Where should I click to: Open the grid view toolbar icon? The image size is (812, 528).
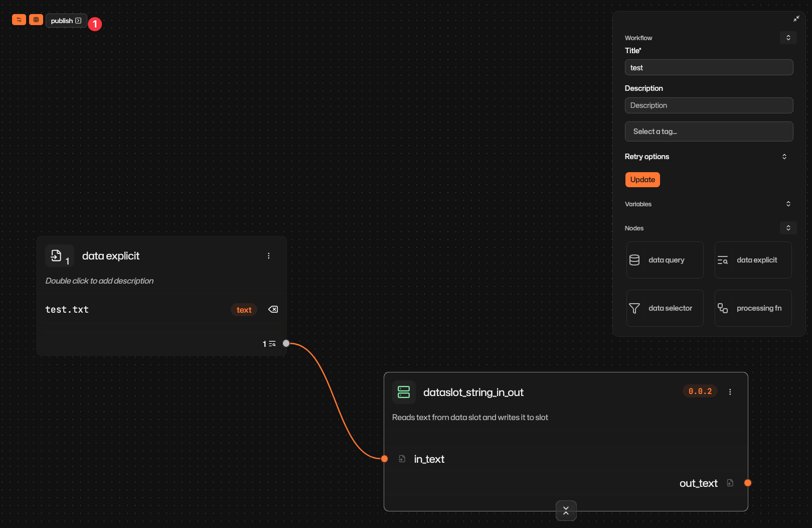pos(36,20)
